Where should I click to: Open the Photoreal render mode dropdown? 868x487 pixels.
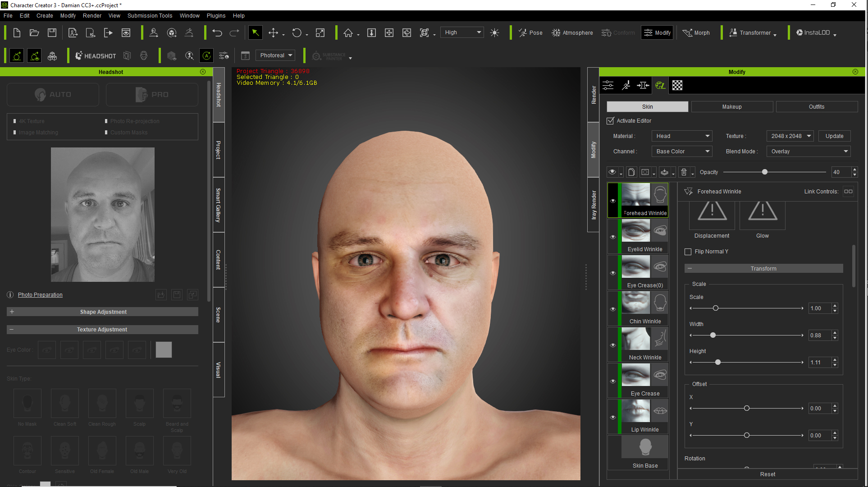tap(275, 55)
